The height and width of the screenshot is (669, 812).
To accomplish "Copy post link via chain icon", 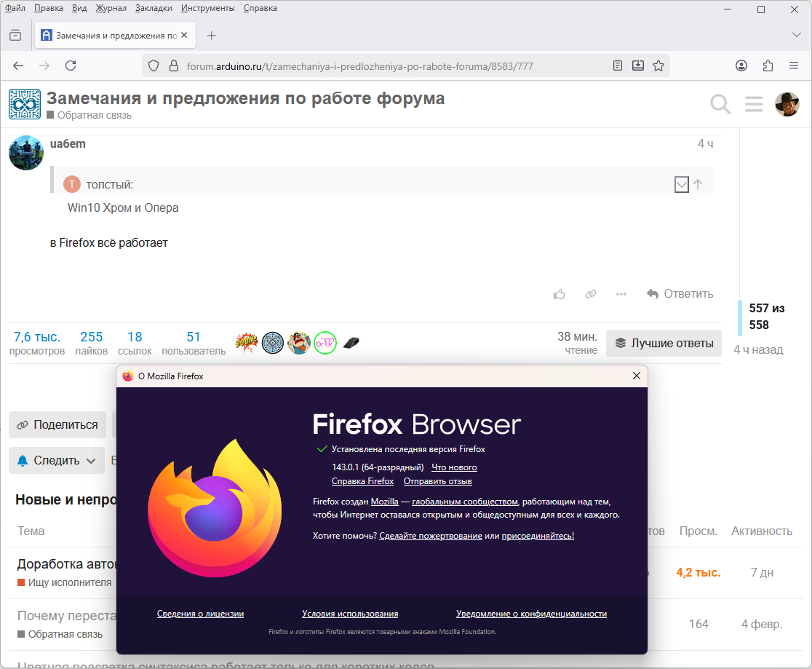I will point(591,294).
